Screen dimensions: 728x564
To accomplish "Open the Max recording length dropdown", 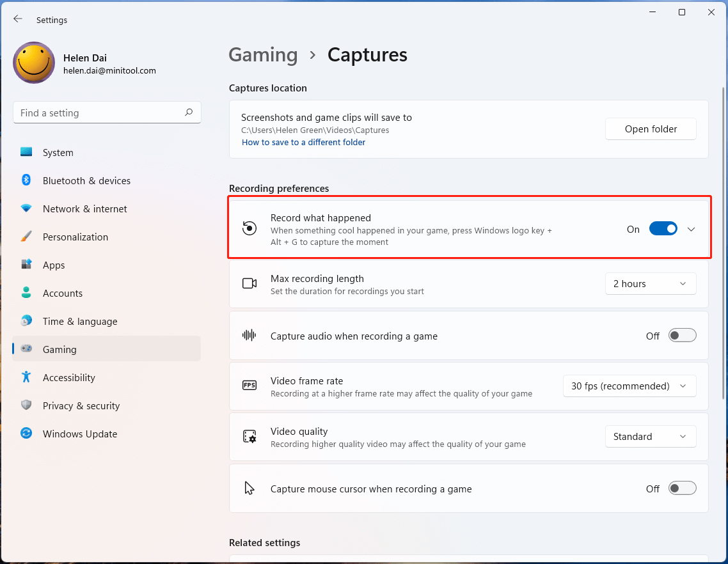I will pos(651,284).
